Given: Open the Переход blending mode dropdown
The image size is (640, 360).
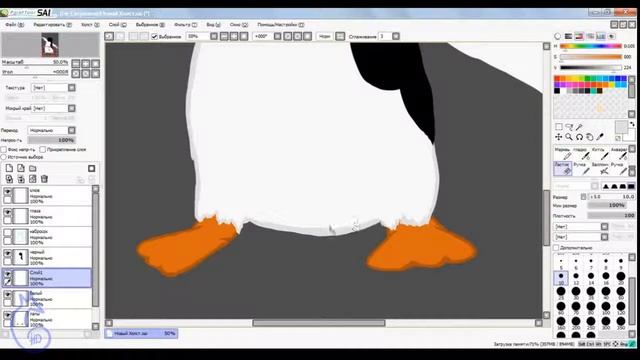Looking at the screenshot, I should pos(72,130).
